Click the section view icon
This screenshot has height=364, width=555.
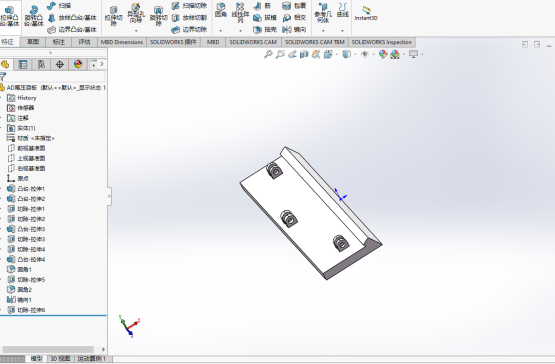pyautogui.click(x=304, y=54)
